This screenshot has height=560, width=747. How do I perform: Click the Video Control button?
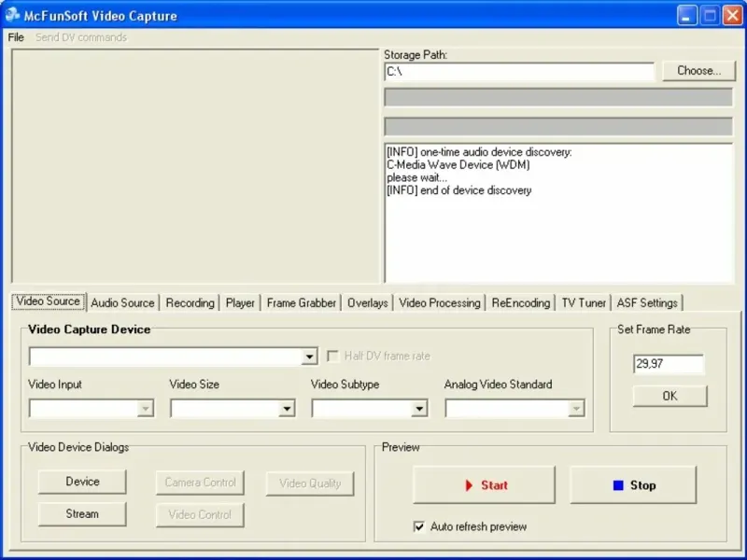click(x=200, y=515)
